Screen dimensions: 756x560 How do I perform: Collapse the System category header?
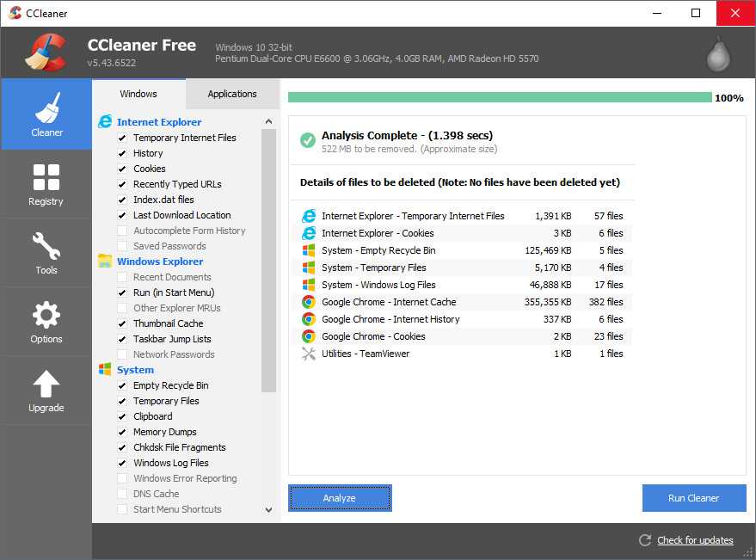click(136, 370)
